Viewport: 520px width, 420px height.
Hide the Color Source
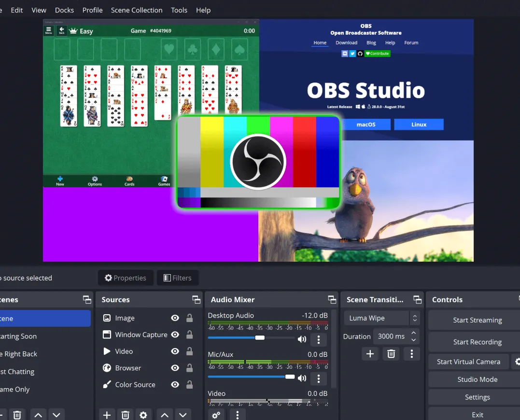(x=175, y=384)
